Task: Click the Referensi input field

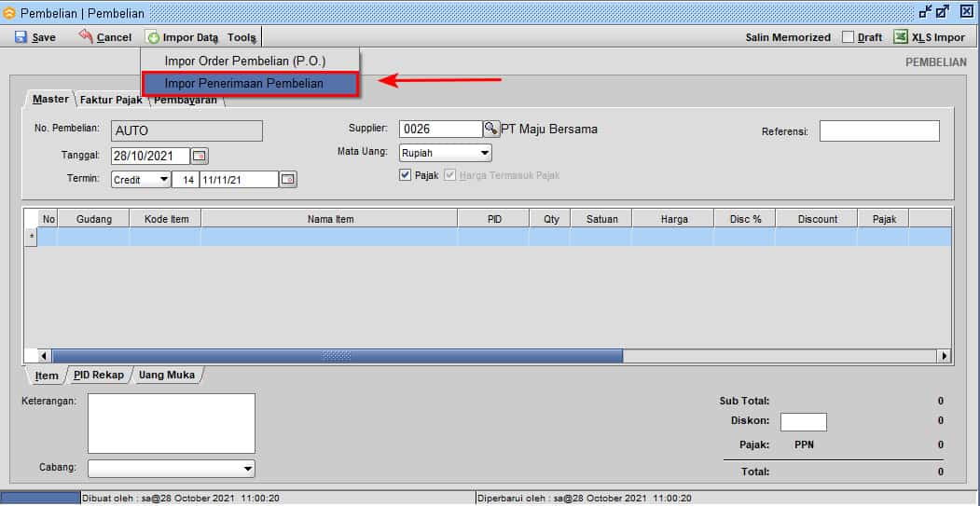Action: click(878, 131)
